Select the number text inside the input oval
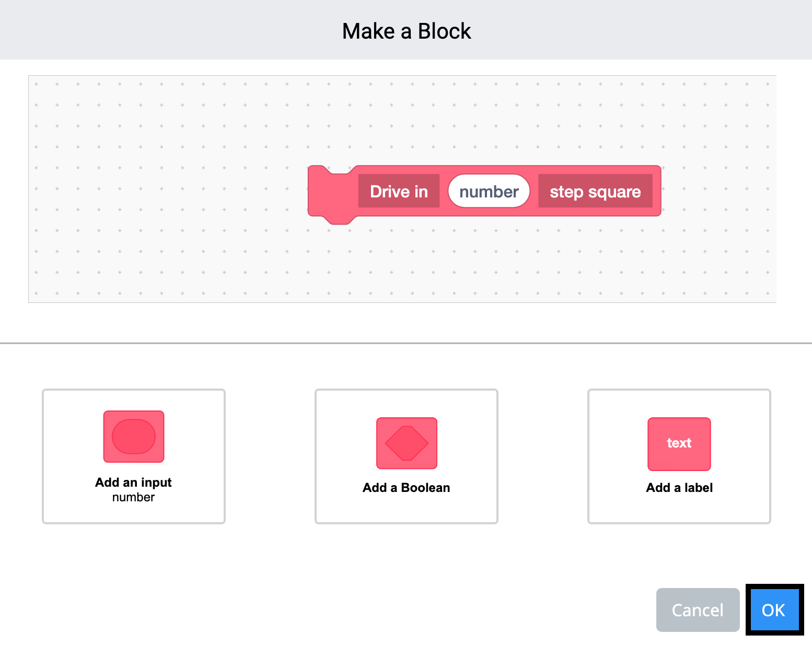812x658 pixels. click(489, 191)
